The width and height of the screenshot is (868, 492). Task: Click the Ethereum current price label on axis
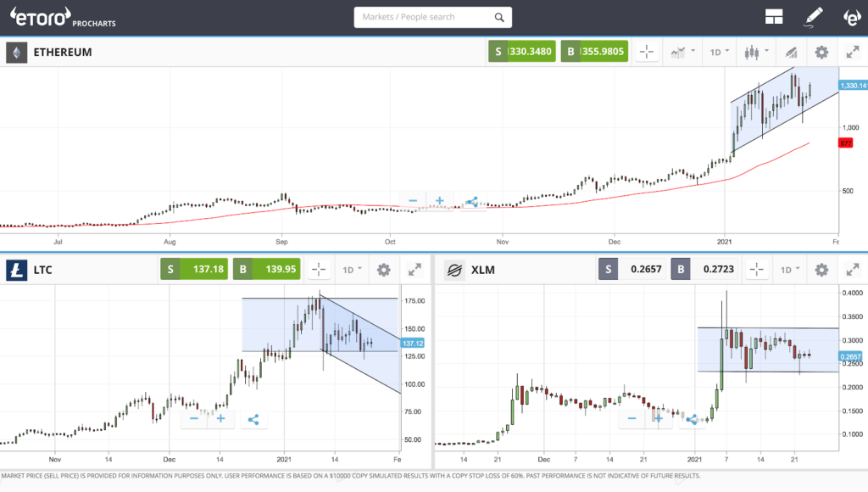854,86
